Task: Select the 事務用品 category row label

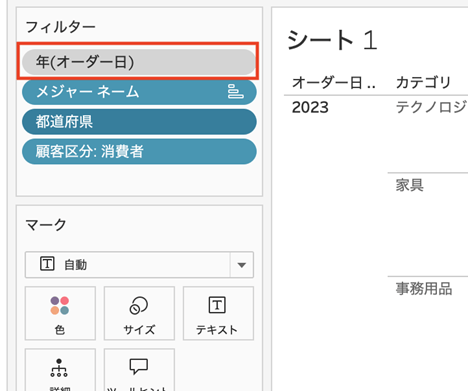Action: (424, 289)
